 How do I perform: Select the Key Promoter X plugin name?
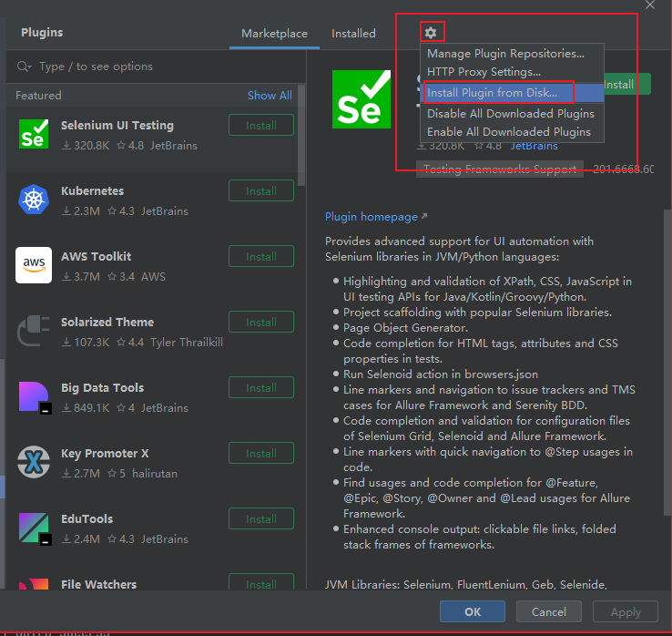[x=105, y=453]
